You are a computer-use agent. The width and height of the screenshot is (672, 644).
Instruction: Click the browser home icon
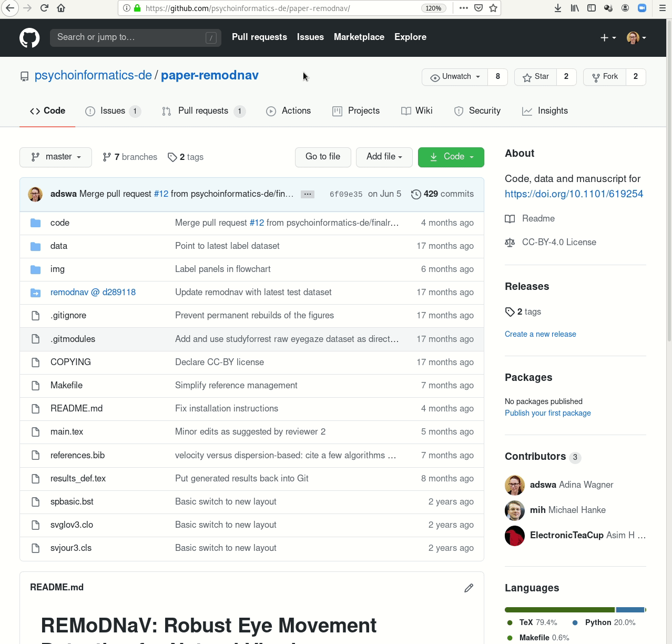[61, 8]
